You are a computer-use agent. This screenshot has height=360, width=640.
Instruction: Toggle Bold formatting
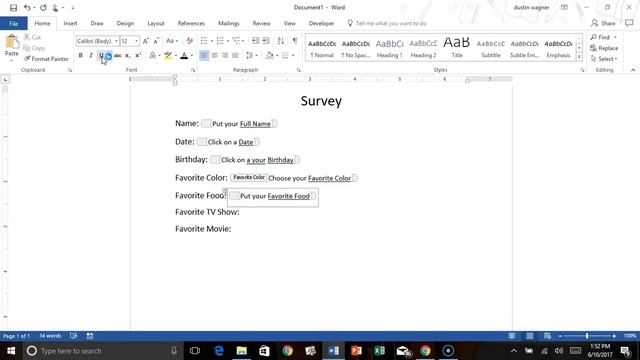pyautogui.click(x=81, y=56)
